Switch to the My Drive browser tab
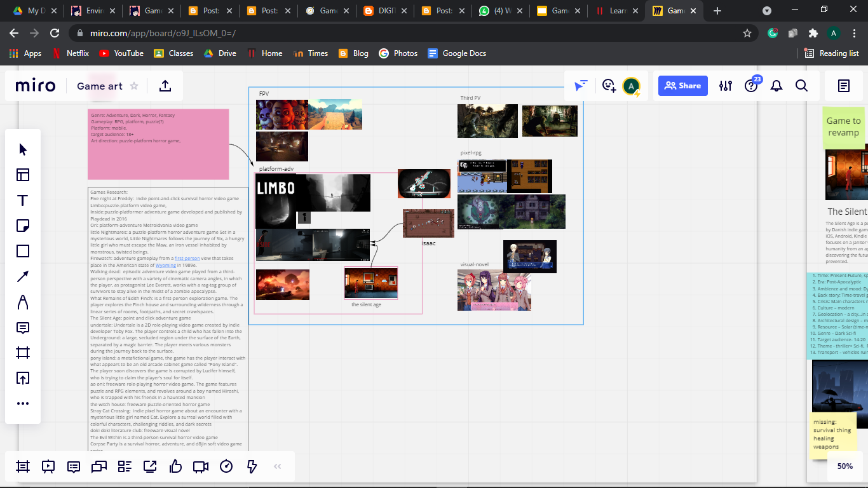This screenshot has height=488, width=868. point(34,11)
